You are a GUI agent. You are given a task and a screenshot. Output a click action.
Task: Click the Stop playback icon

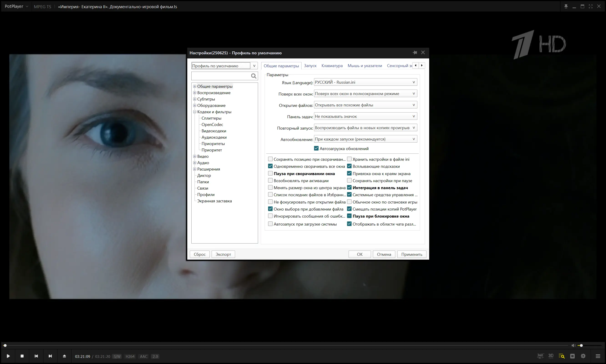(x=22, y=356)
